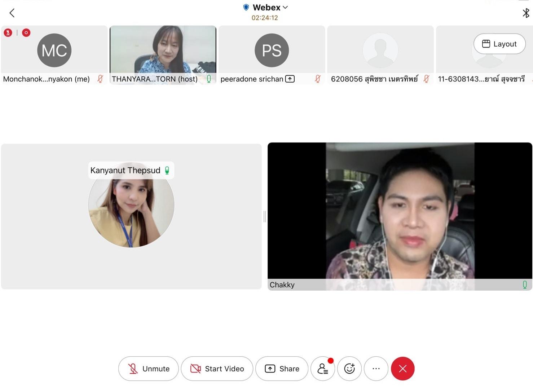The width and height of the screenshot is (533, 392).
Task: Click the name 11-6308143 participant label
Action: tap(481, 79)
